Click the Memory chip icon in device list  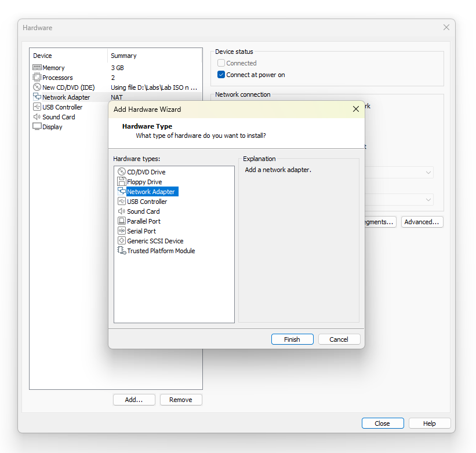point(37,67)
